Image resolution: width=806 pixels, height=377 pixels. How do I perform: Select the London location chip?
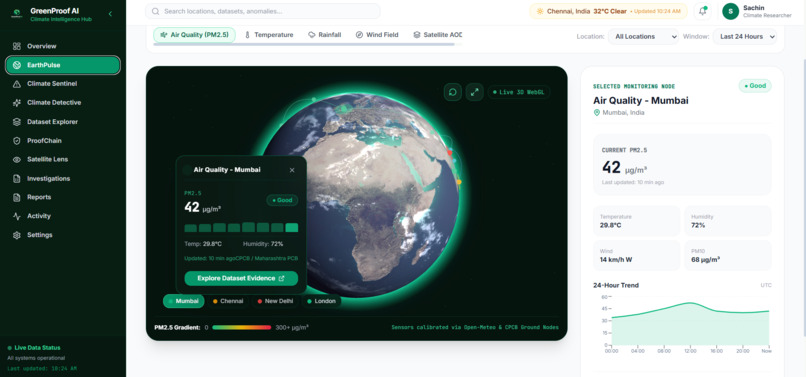[x=322, y=301]
